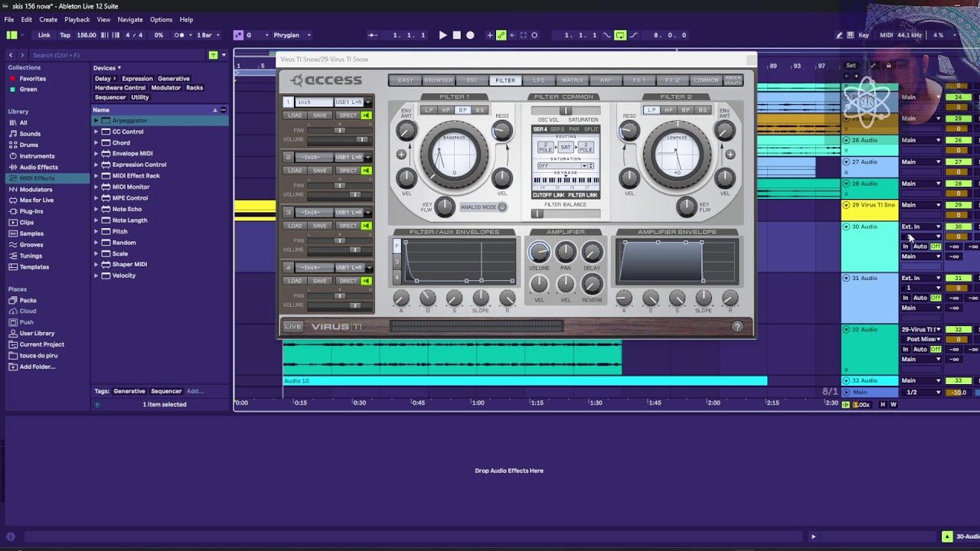Click the Packs icon in Places
Image resolution: width=980 pixels, height=551 pixels.
[13, 301]
